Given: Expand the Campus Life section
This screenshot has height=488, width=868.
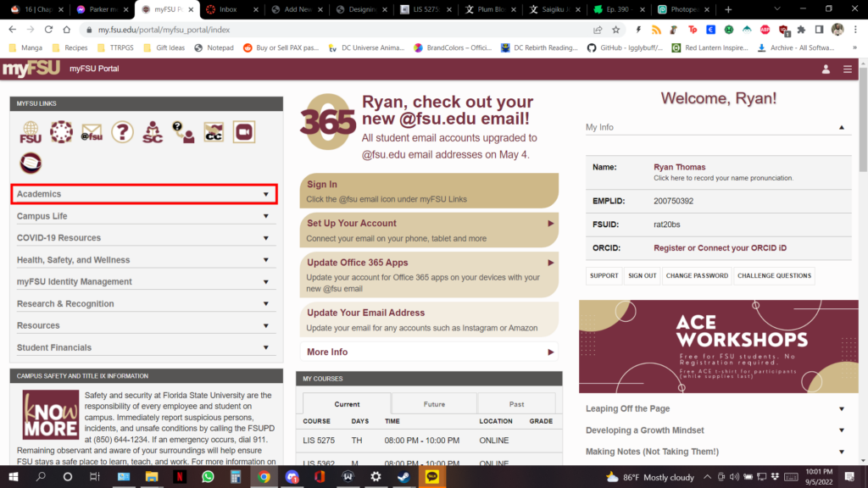Looking at the screenshot, I should tap(144, 216).
